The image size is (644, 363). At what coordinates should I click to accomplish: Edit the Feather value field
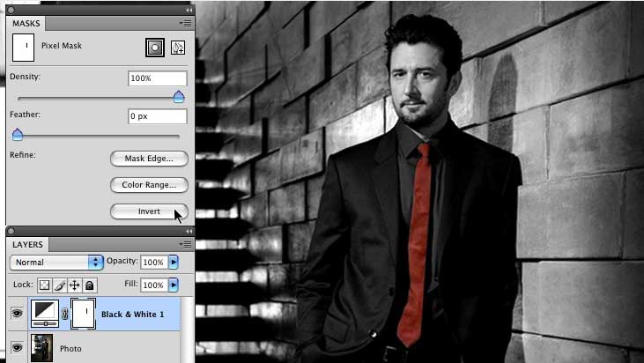[158, 116]
